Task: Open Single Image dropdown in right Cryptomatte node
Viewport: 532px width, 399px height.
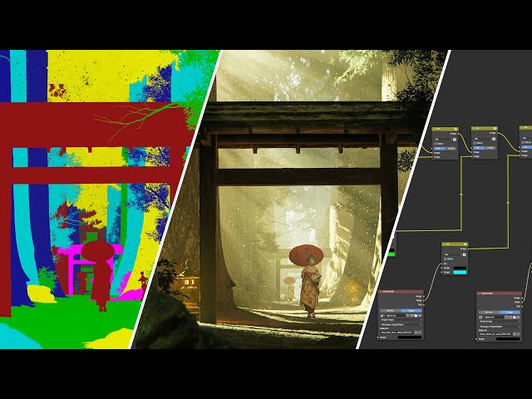Action: click(x=500, y=322)
